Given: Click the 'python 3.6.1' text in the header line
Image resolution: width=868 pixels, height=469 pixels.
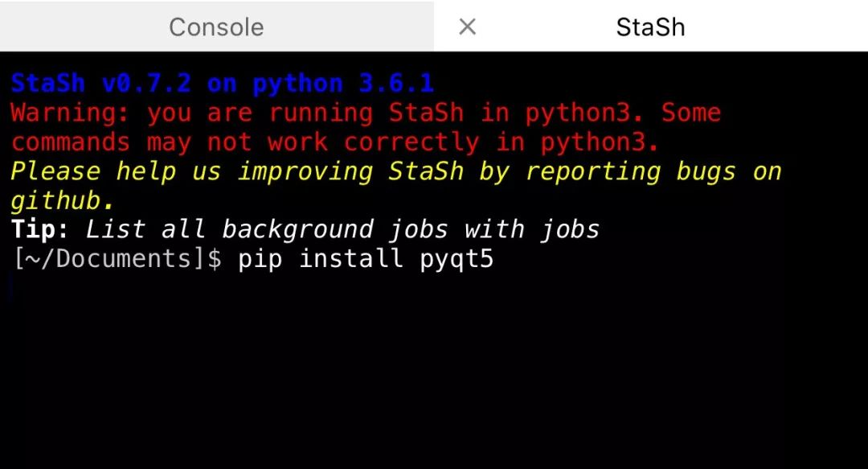Looking at the screenshot, I should tap(343, 84).
